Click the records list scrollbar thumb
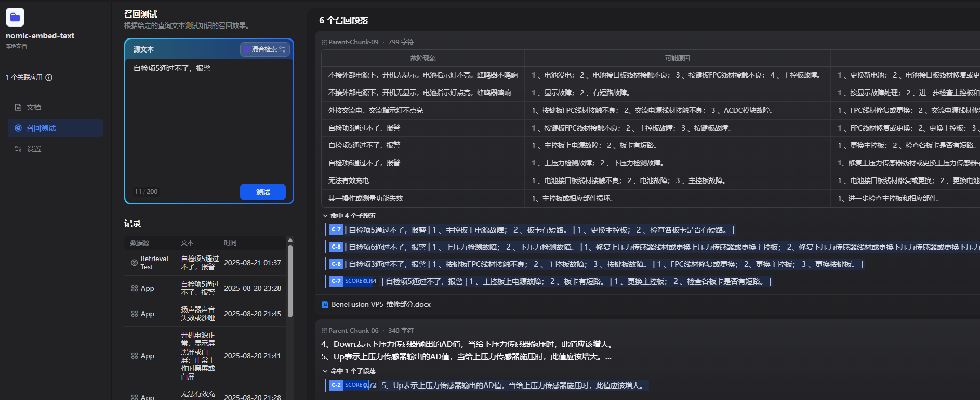The height and width of the screenshot is (400, 980). pyautogui.click(x=290, y=281)
